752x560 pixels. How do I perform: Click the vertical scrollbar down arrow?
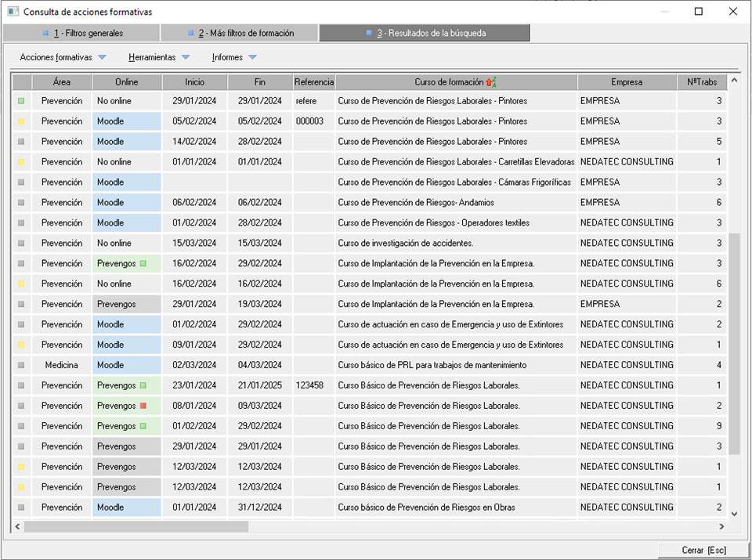click(x=734, y=514)
